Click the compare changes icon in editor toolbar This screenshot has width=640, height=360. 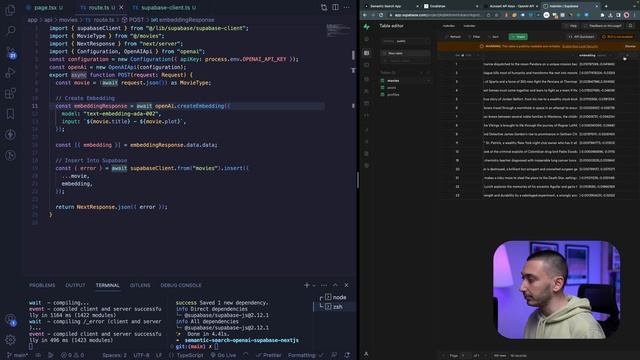324,7
